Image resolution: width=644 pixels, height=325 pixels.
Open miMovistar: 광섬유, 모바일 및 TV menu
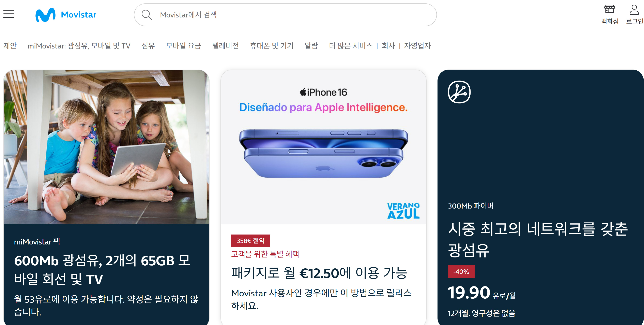79,46
